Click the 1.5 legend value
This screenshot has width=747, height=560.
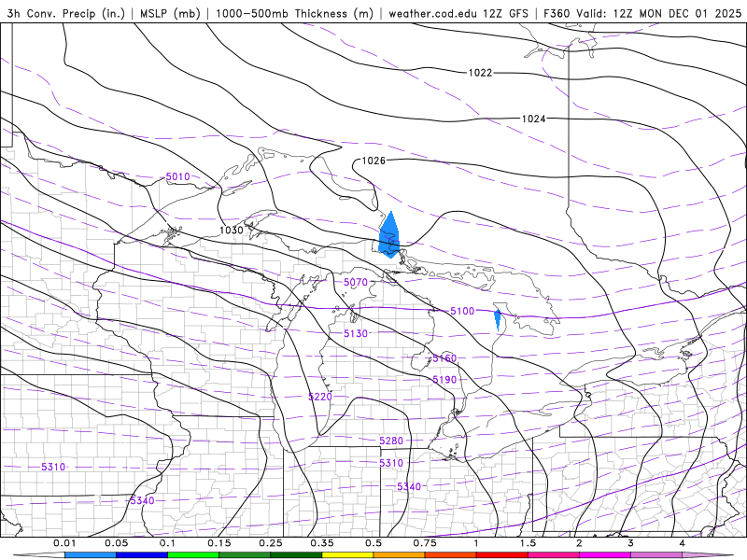tap(528, 543)
